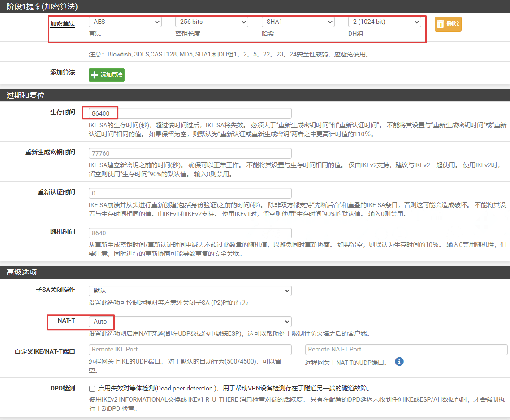Click the underlined 加密算法 label
The image size is (510, 420).
click(x=62, y=24)
